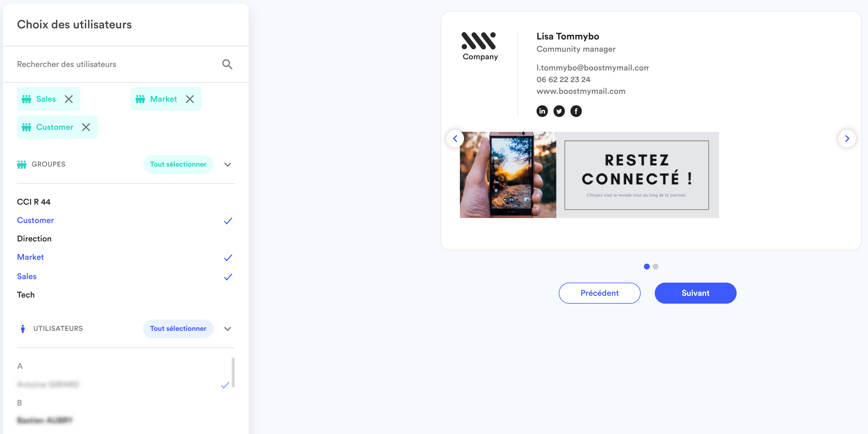Click the Community manager title
This screenshot has height=434, width=868.
click(x=576, y=49)
